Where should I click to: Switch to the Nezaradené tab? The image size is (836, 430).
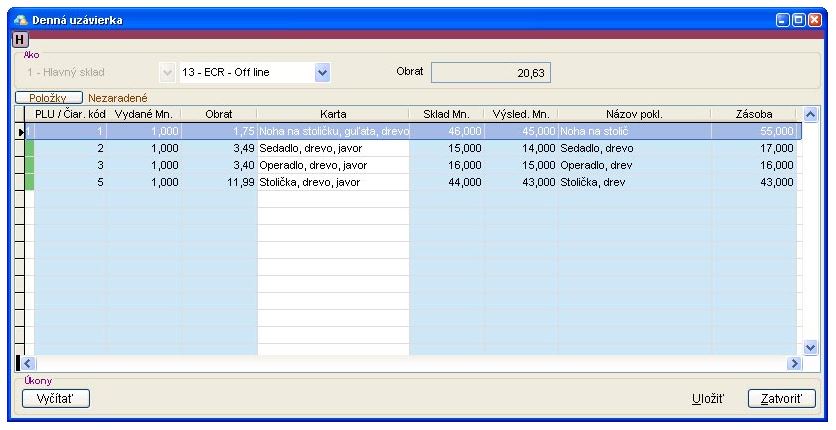(118, 98)
